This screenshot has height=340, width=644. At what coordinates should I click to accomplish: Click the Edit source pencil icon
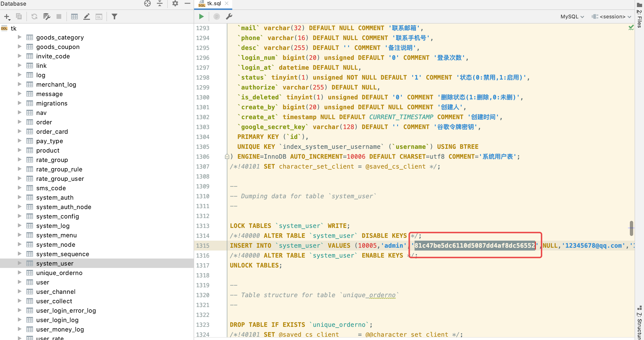(x=87, y=16)
